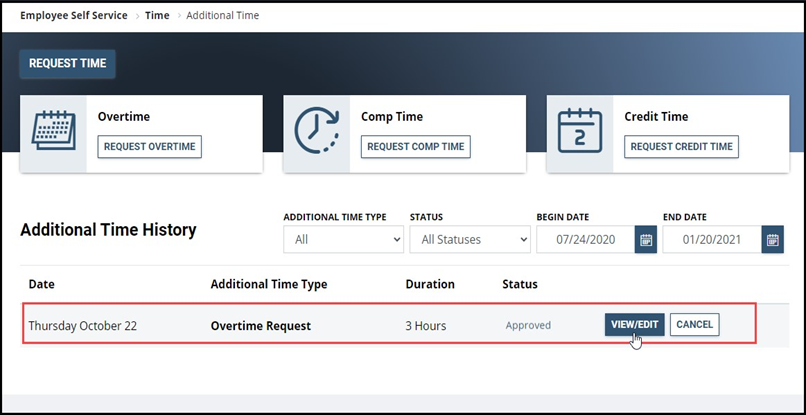The width and height of the screenshot is (806, 415).
Task: Go to Employee Self Service breadcrumb
Action: pos(74,15)
